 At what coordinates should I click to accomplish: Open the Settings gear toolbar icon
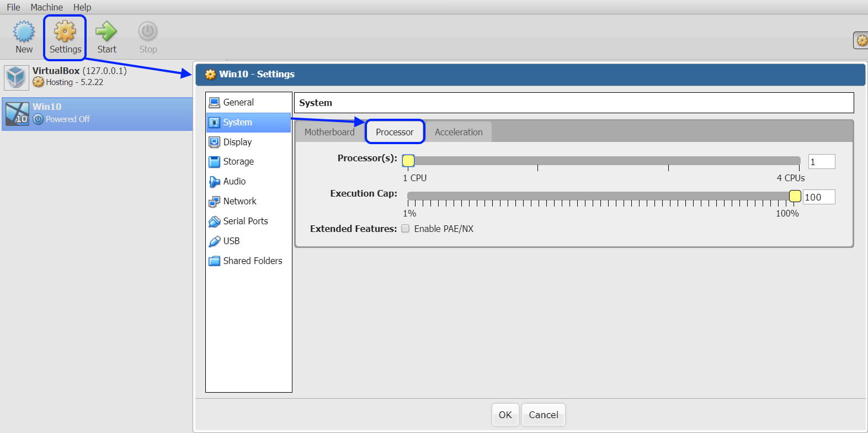pyautogui.click(x=65, y=31)
